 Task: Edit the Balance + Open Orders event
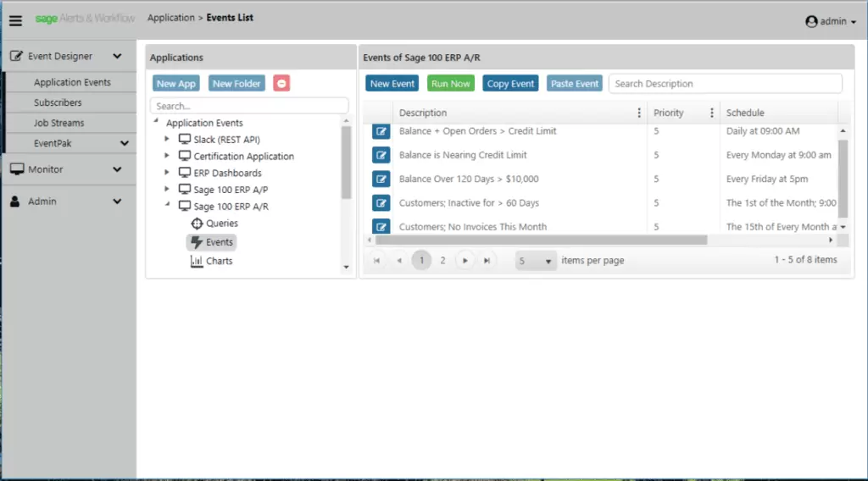tap(381, 131)
